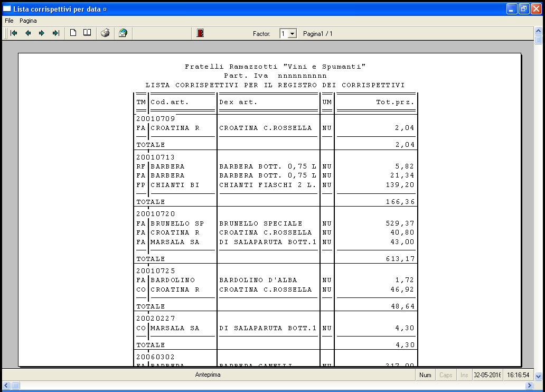Screen dimensions: 545x392
Task: Click the 21,34 price value
Action: 402,175
